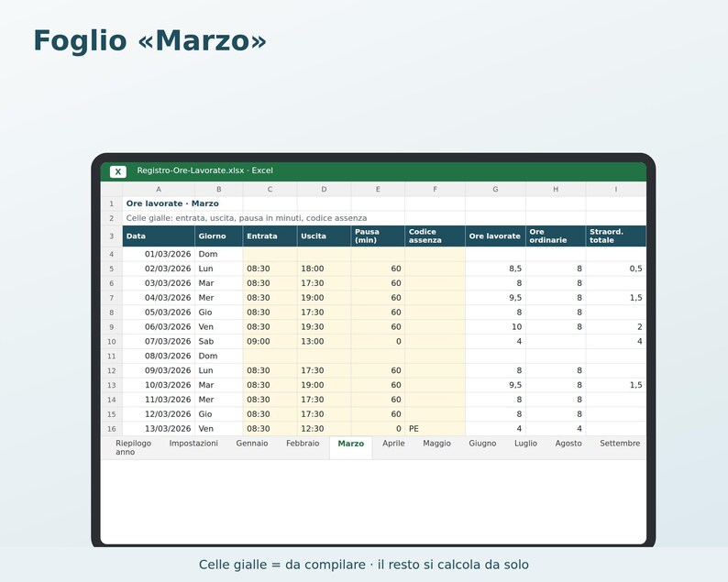Select column F header

pyautogui.click(x=435, y=190)
